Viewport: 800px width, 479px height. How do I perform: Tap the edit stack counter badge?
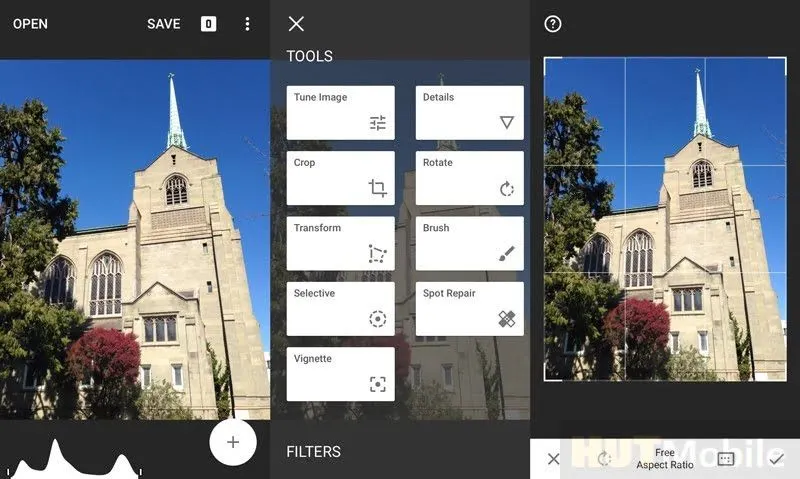[x=208, y=24]
